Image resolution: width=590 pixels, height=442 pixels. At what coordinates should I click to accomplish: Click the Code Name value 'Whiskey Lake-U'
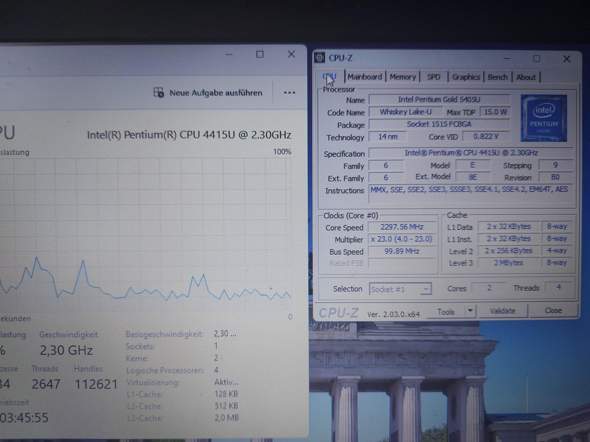[x=405, y=112]
